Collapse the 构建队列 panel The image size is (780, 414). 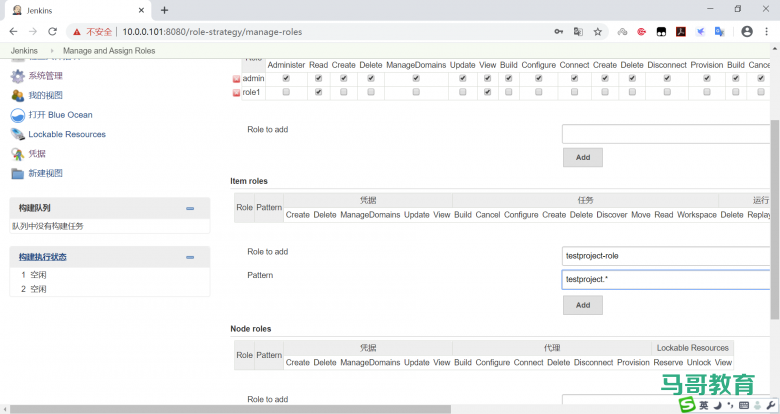[190, 208]
